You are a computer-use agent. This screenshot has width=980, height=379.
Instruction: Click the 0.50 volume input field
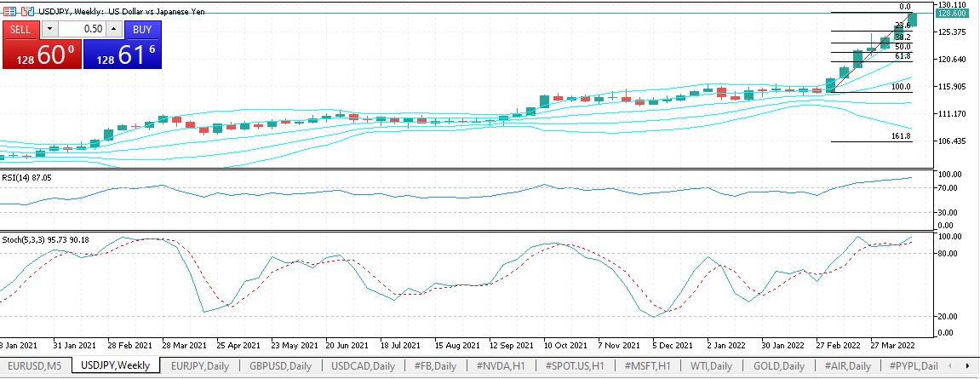coord(82,30)
